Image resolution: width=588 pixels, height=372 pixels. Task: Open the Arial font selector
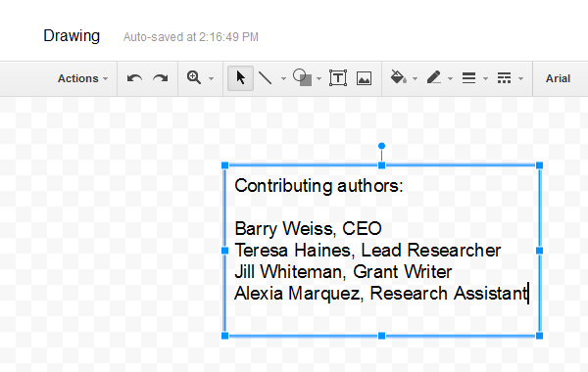coord(558,78)
